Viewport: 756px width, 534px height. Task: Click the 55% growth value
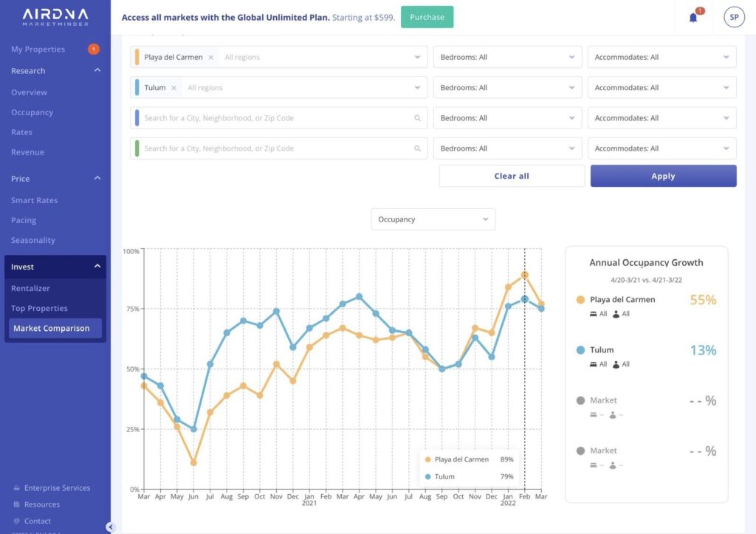point(703,300)
